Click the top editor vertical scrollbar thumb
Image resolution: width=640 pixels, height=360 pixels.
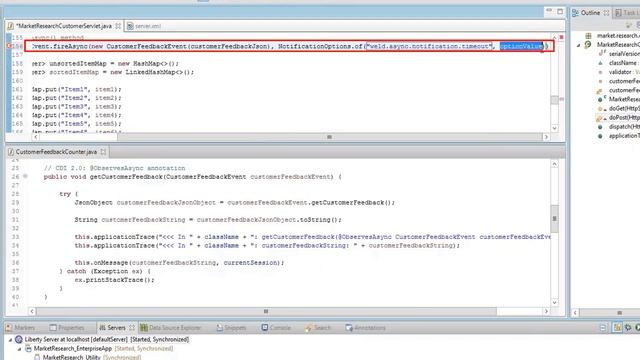(554, 100)
